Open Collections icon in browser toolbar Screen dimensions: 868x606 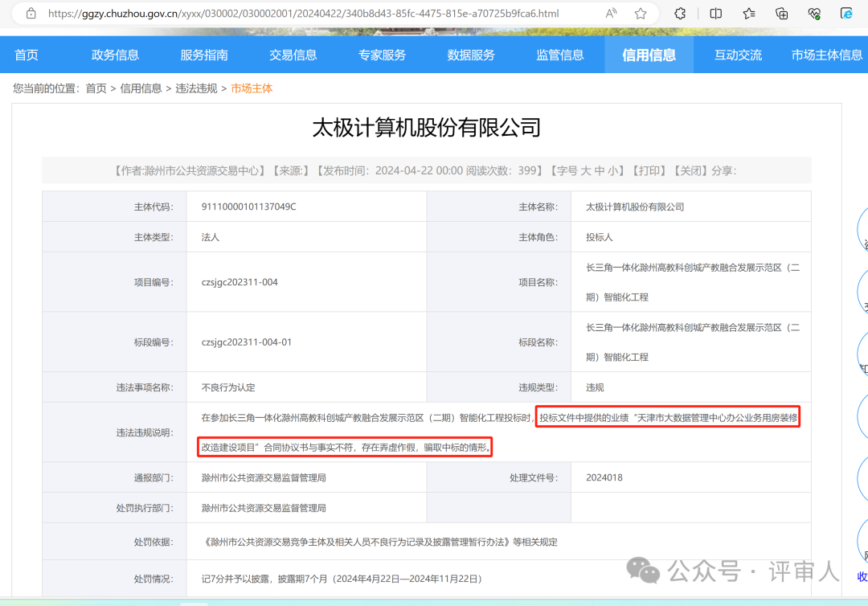[782, 14]
